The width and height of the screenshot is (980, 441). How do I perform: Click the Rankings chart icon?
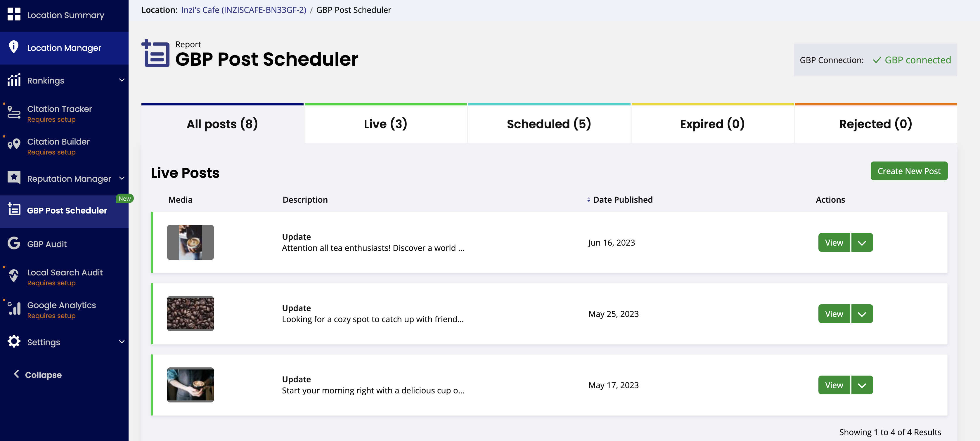tap(14, 80)
